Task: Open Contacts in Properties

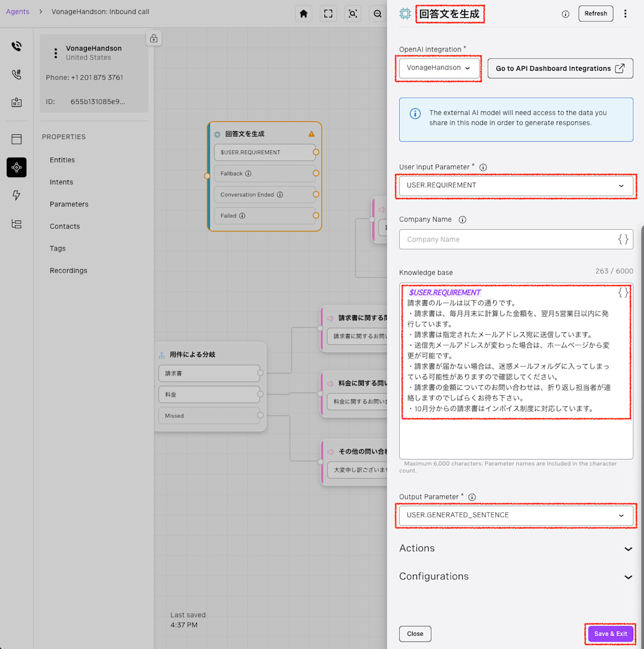Action: 65,227
